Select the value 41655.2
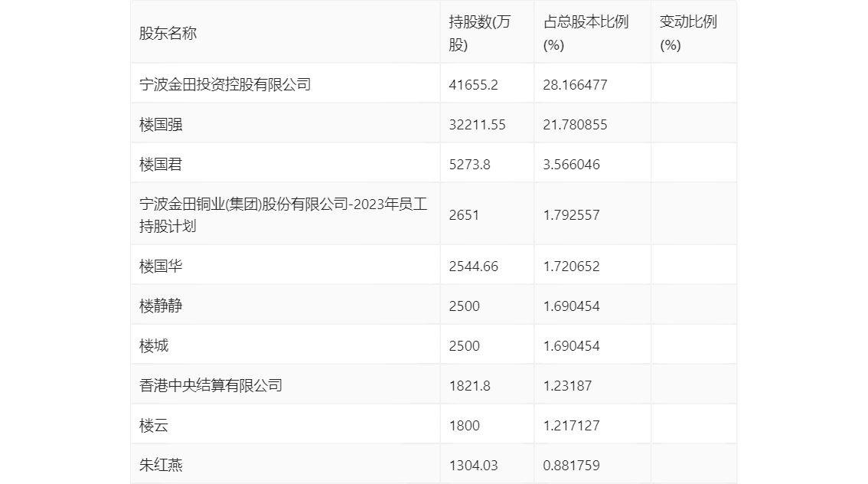Viewport: 868px width, 484px height. (473, 85)
